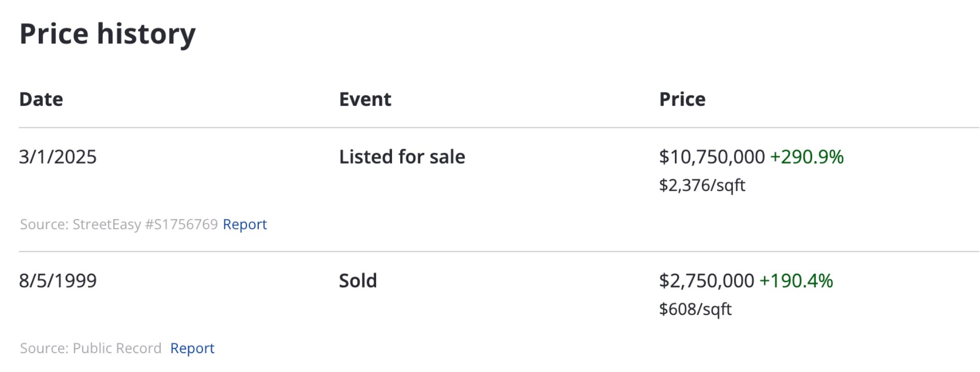980x372 pixels.
Task: Click Report link next to StreetEasy source
Action: click(x=245, y=224)
